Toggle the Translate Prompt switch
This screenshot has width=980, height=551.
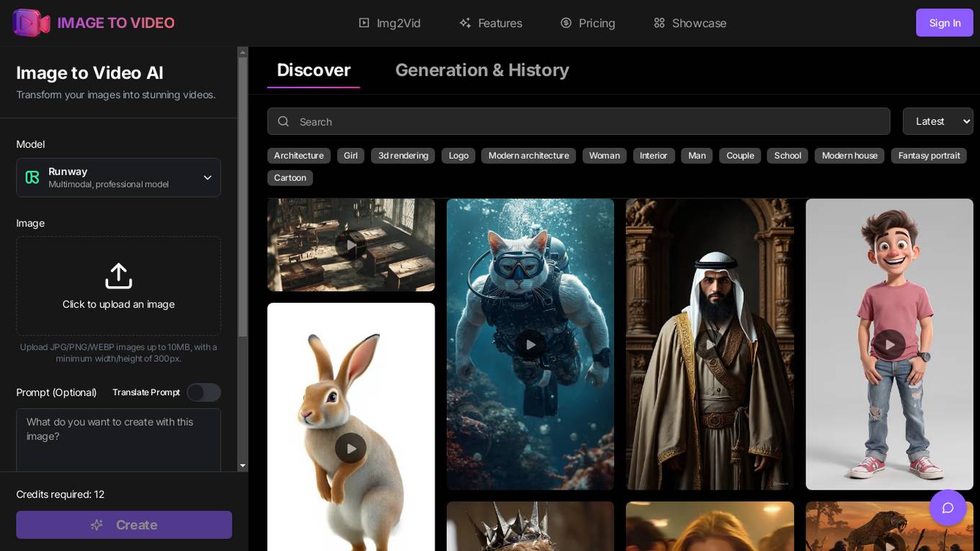[204, 392]
